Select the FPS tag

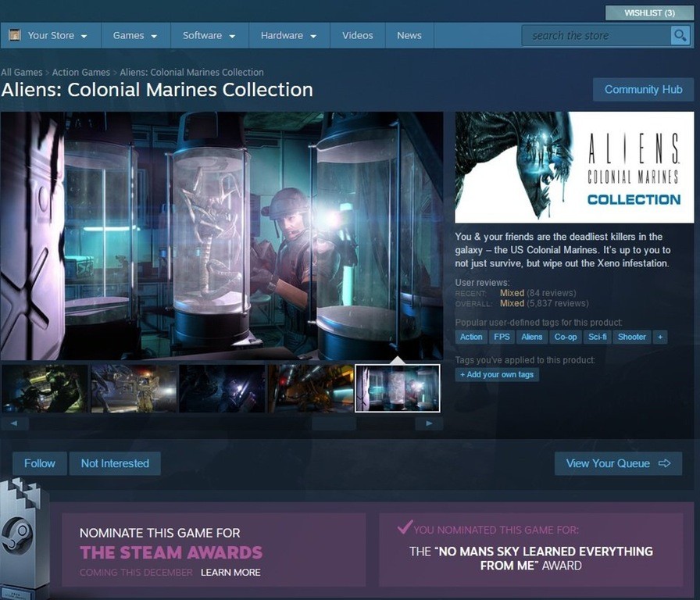coord(502,337)
